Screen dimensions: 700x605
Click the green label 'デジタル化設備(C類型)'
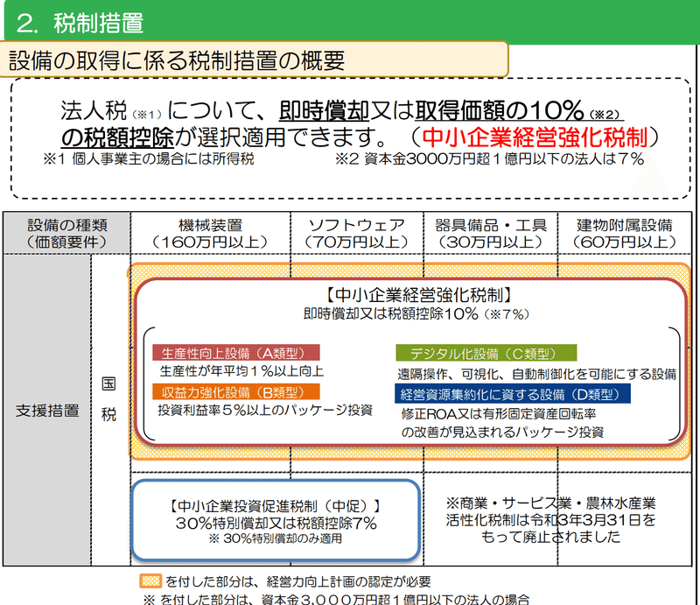tap(486, 353)
